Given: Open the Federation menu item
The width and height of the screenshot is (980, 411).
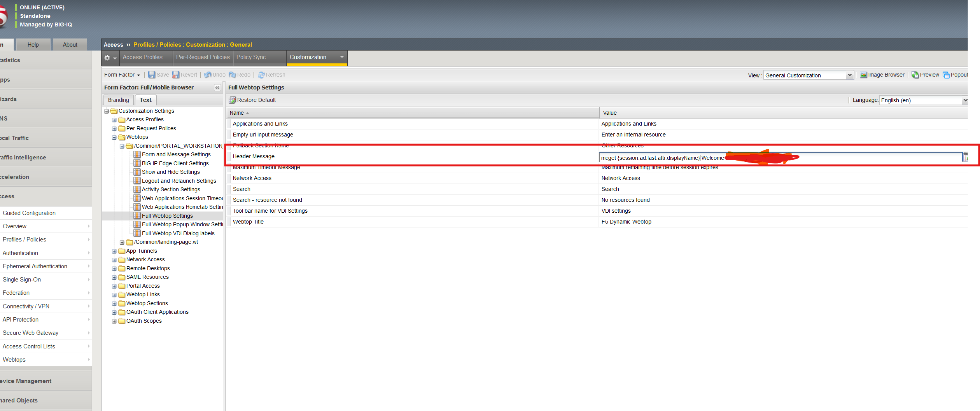Looking at the screenshot, I should coord(46,293).
